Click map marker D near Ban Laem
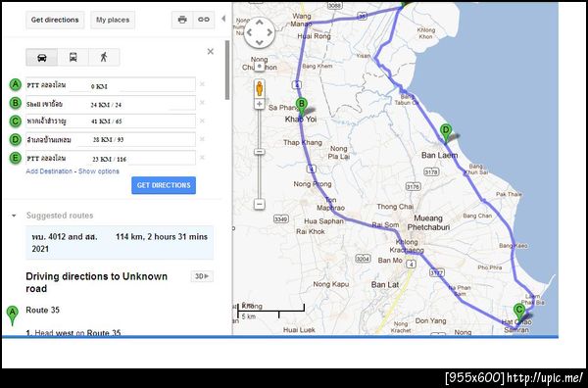The height and width of the screenshot is (388, 588). (446, 133)
